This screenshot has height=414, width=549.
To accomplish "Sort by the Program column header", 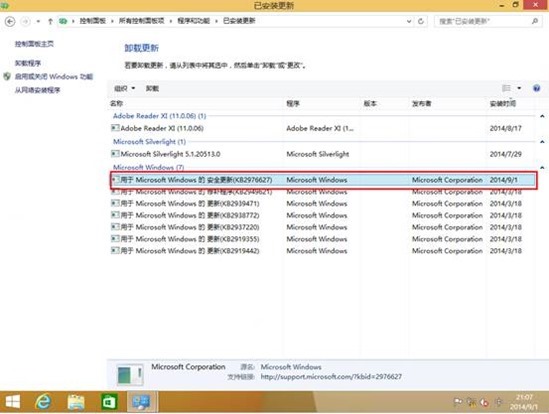I will 293,103.
